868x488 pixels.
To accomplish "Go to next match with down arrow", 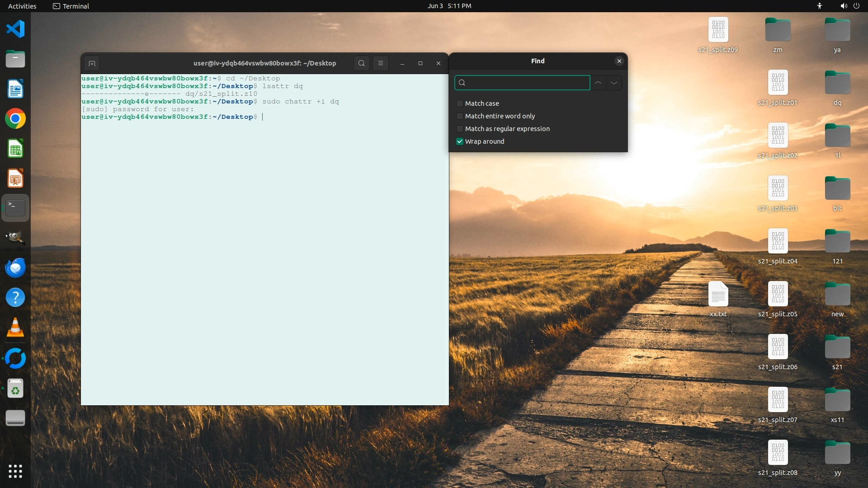I will pos(613,83).
